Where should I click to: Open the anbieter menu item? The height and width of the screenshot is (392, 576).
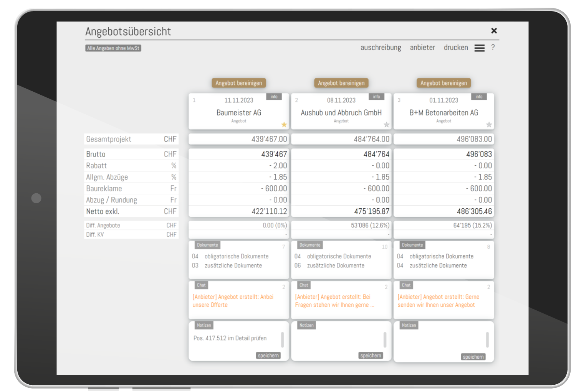click(x=422, y=48)
